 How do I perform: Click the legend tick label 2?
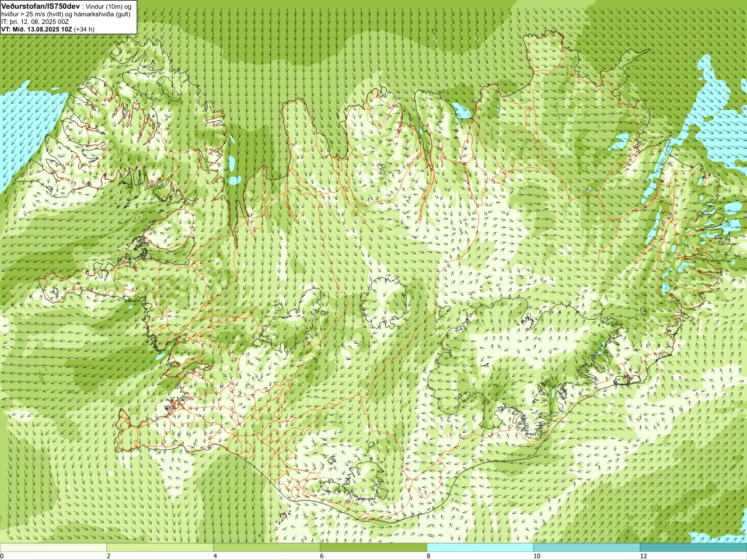point(109,556)
